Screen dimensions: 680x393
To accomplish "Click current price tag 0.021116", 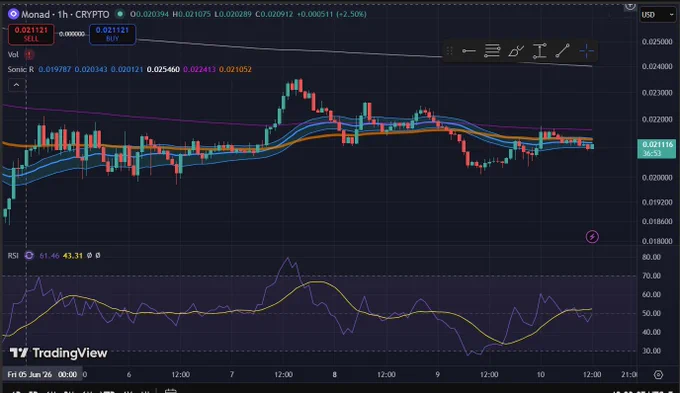I will 657,148.
